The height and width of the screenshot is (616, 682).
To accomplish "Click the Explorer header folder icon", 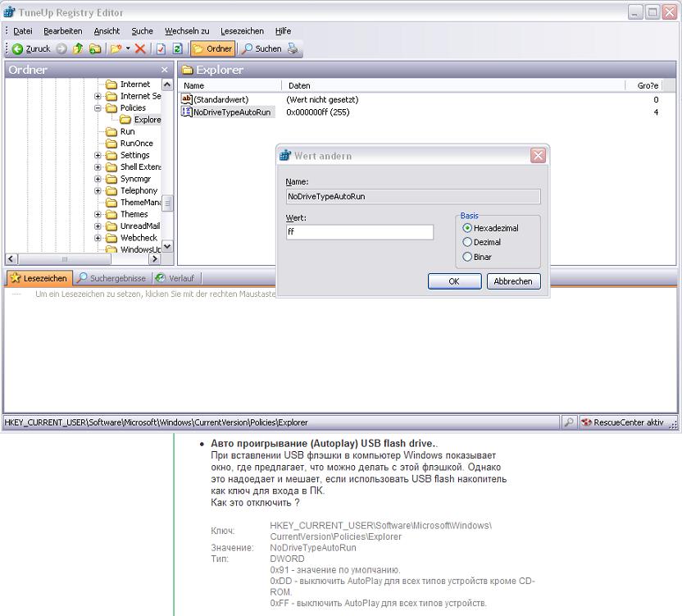I will 188,70.
